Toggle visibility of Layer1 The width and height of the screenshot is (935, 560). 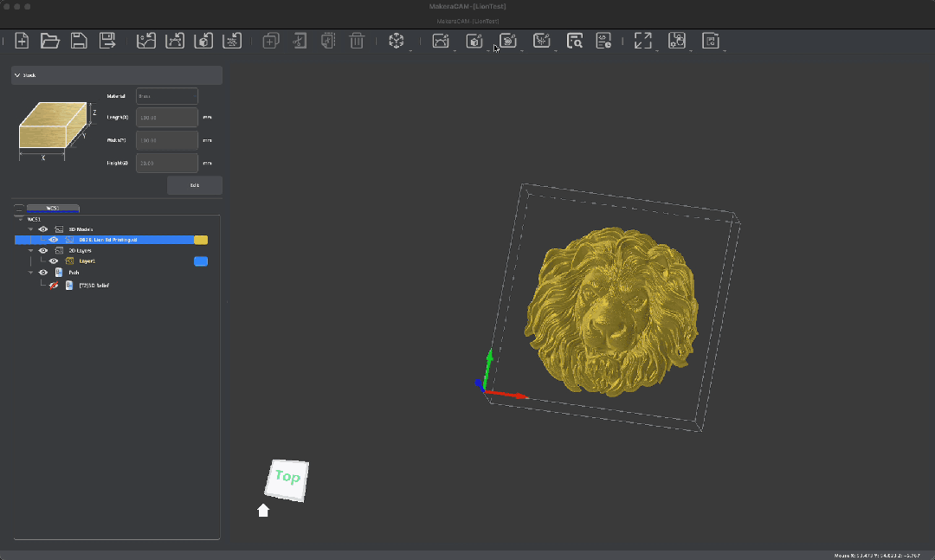tap(54, 261)
